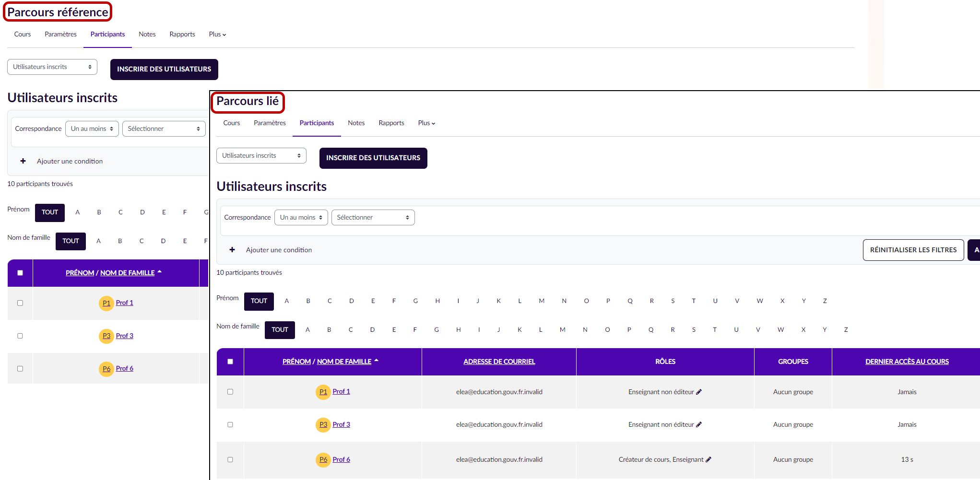Open Participants tab in Parcours lié

[x=317, y=123]
